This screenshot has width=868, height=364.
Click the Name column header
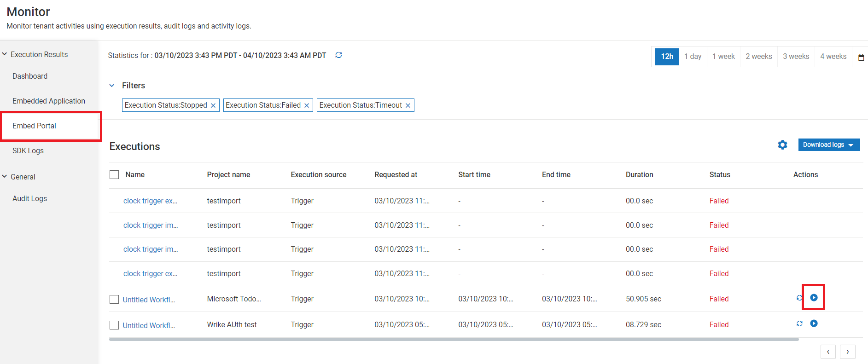135,175
